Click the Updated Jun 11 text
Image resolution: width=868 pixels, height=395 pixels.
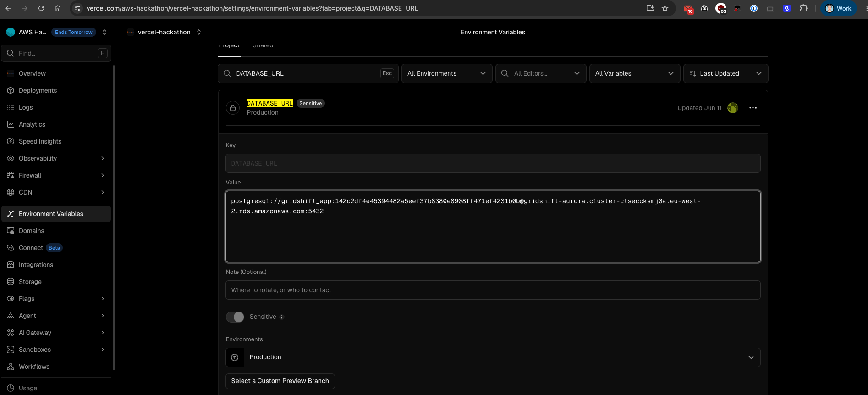(699, 108)
